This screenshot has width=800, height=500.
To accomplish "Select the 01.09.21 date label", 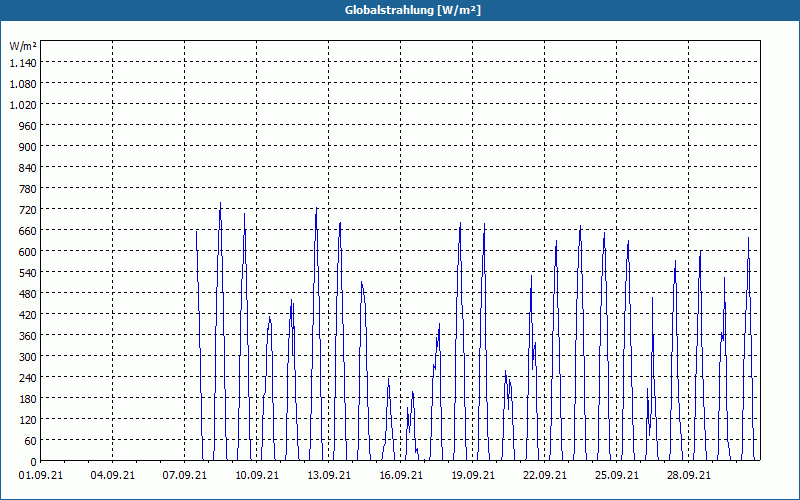I will pyautogui.click(x=41, y=476).
